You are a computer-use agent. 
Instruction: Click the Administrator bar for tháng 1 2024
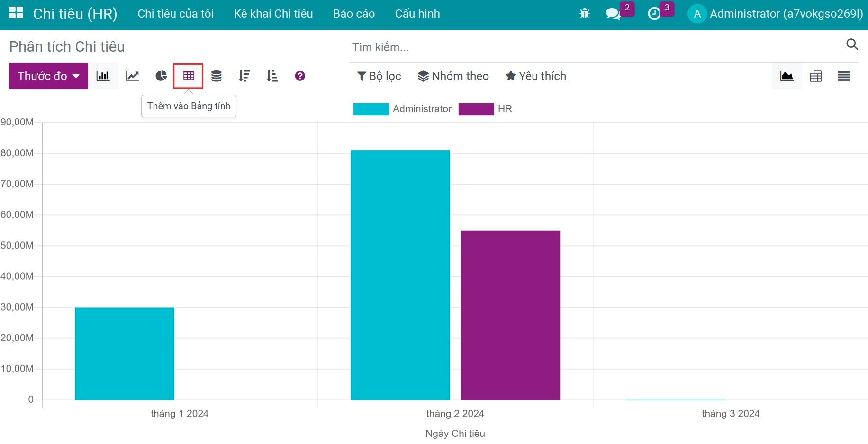click(125, 354)
